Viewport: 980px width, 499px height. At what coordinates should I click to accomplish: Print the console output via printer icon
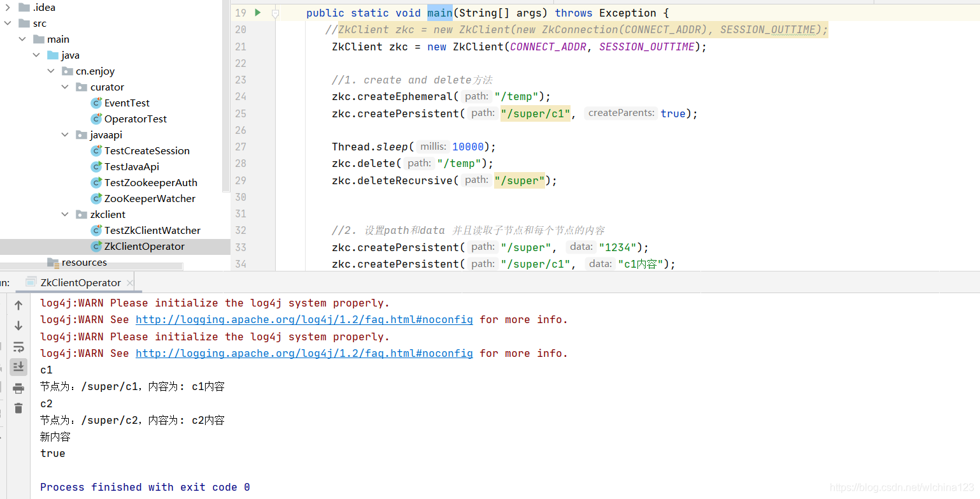click(18, 388)
